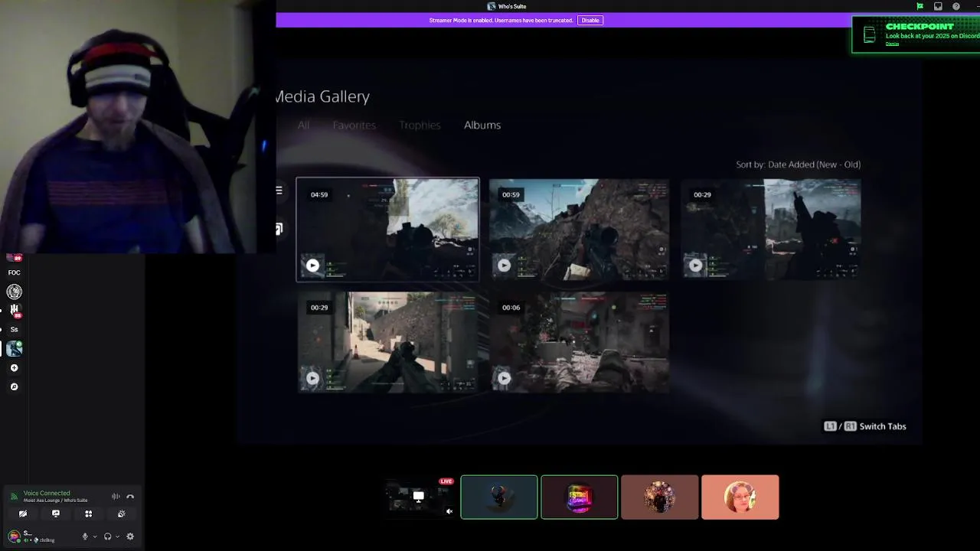Click the green Checkpoint flag icon in title bar
This screenshot has width=980, height=551.
pyautogui.click(x=920, y=6)
